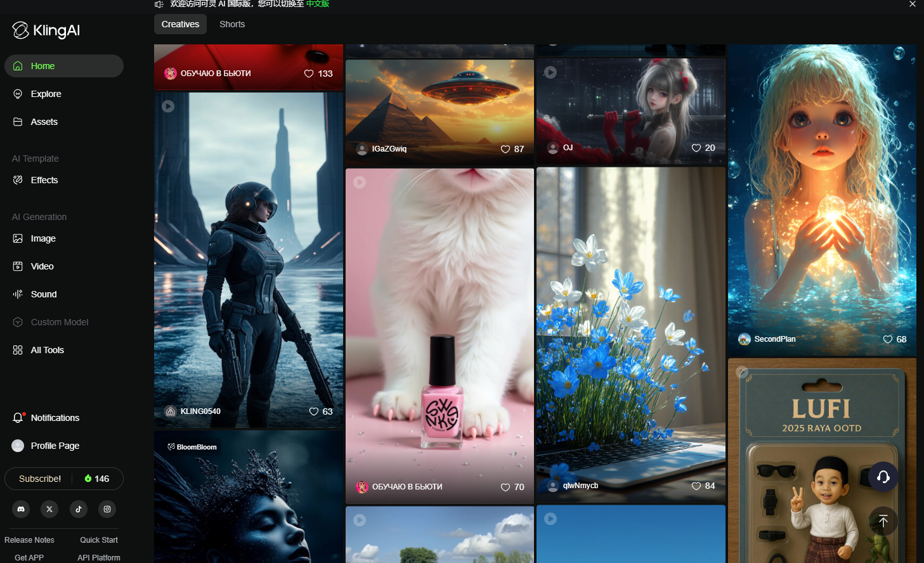The image size is (924, 563).
Task: Play the landscape video with the tree
Action: pos(360,520)
